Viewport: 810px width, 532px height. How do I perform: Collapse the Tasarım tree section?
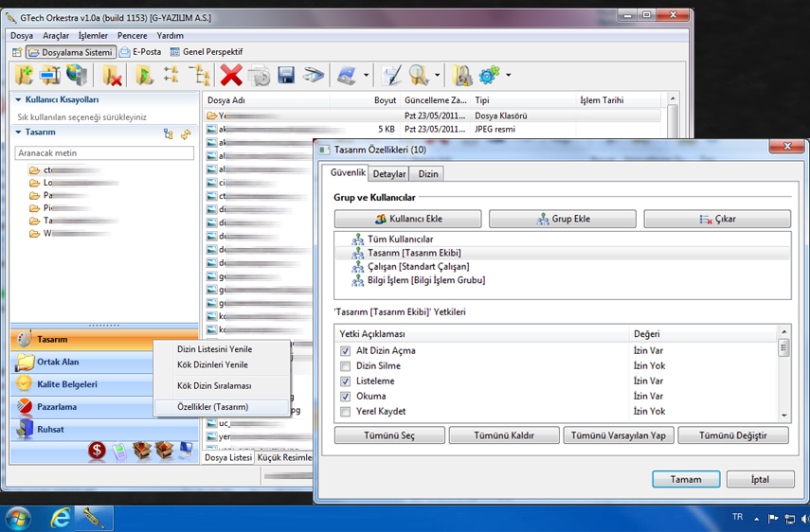pyautogui.click(x=18, y=133)
